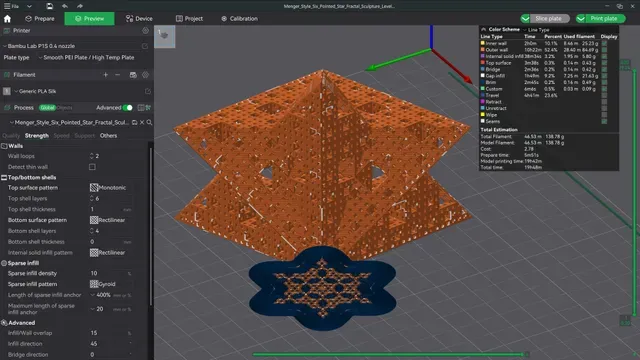Screen dimensions: 640x360
Task: Toggle Travel display checkbox
Action: (x=604, y=96)
